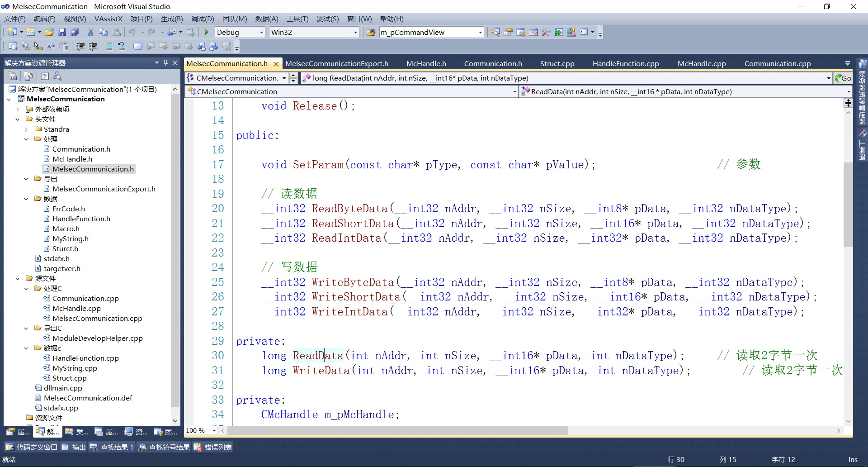Screen dimensions: 868x467
Task: Collapse the 源文件 folder node
Action: tap(18, 278)
